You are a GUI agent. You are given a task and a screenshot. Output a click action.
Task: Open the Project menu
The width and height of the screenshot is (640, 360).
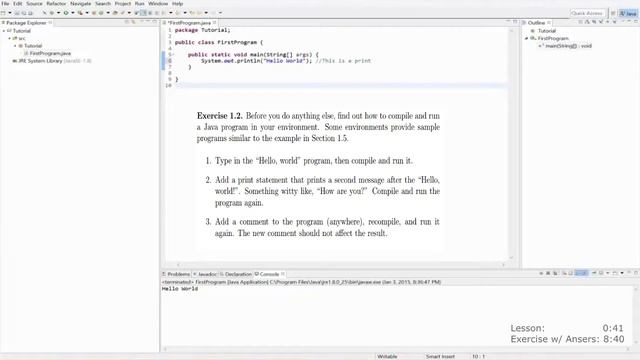[123, 4]
